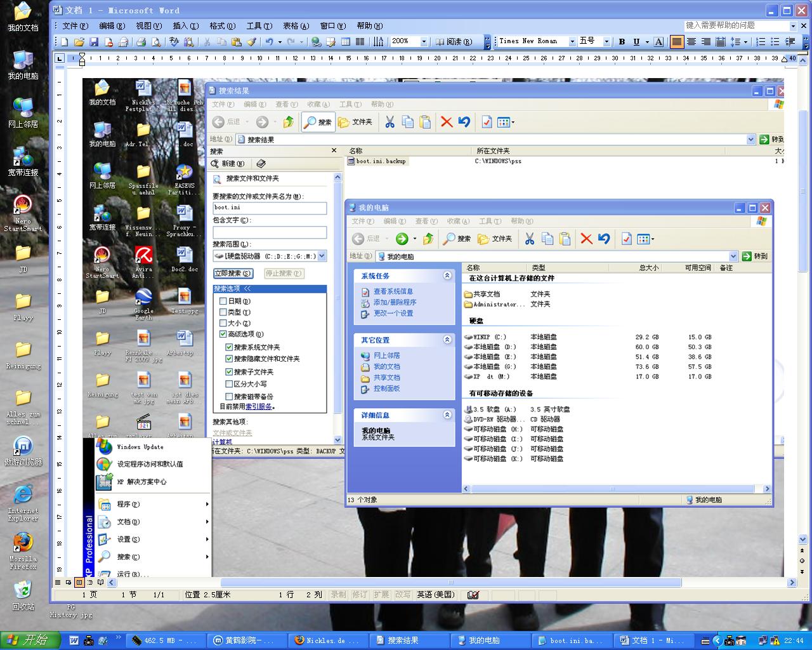Uncheck 高级选项 advanced options checkbox

pos(223,334)
